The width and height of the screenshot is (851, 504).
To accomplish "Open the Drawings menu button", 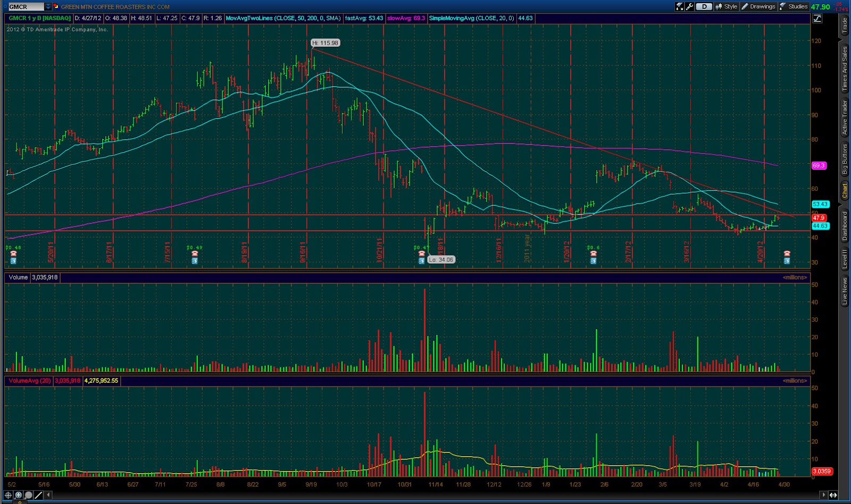I will [758, 6].
